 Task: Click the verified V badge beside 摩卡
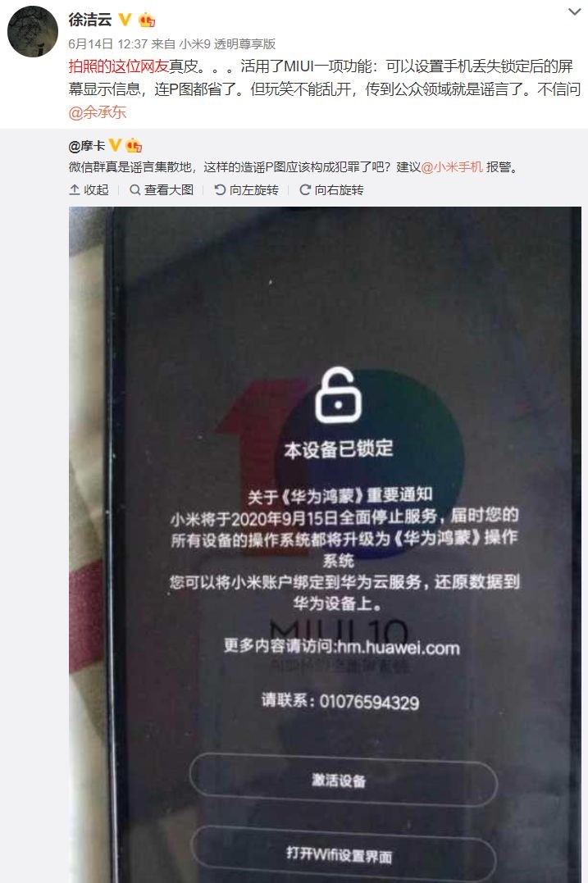click(x=115, y=145)
